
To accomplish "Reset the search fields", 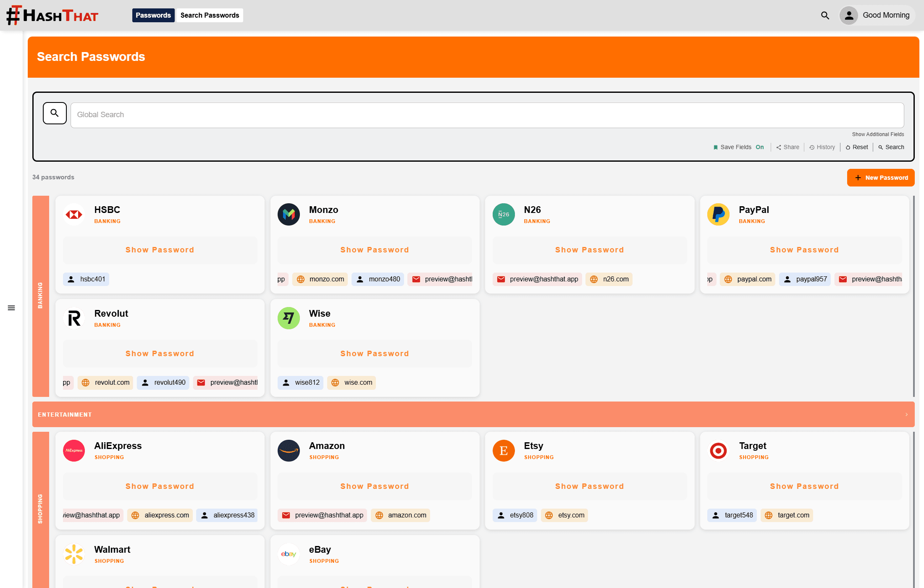I will [857, 147].
